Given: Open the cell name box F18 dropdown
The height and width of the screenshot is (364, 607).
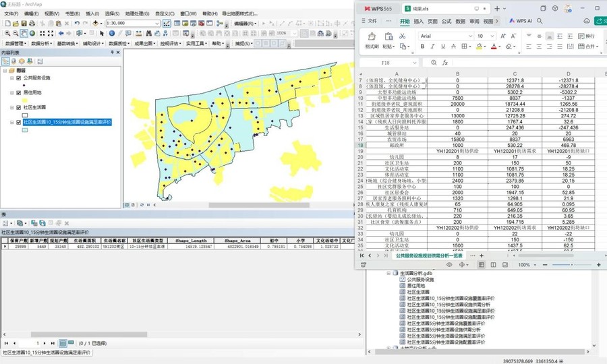Looking at the screenshot, I should (x=415, y=63).
